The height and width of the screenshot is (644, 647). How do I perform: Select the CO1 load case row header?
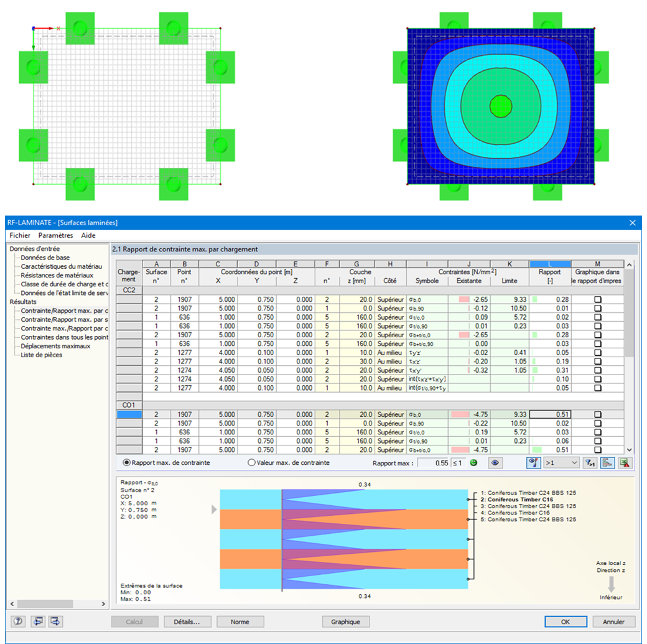tap(129, 406)
